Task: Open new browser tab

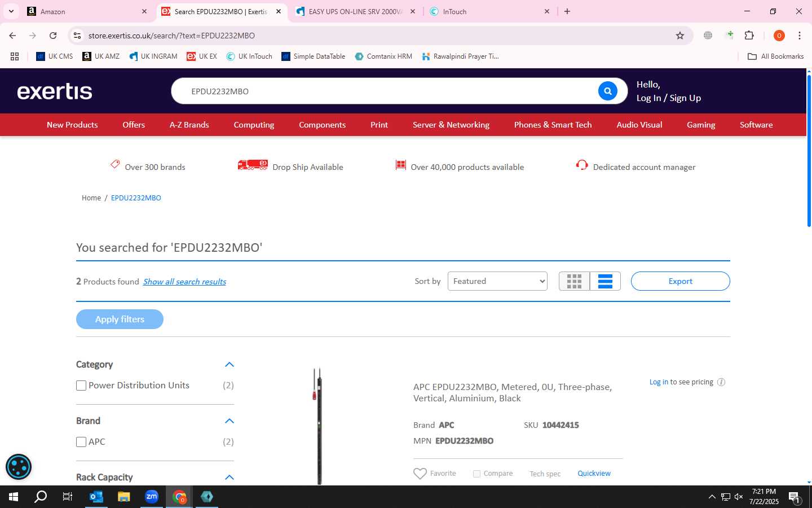Action: coord(567,11)
